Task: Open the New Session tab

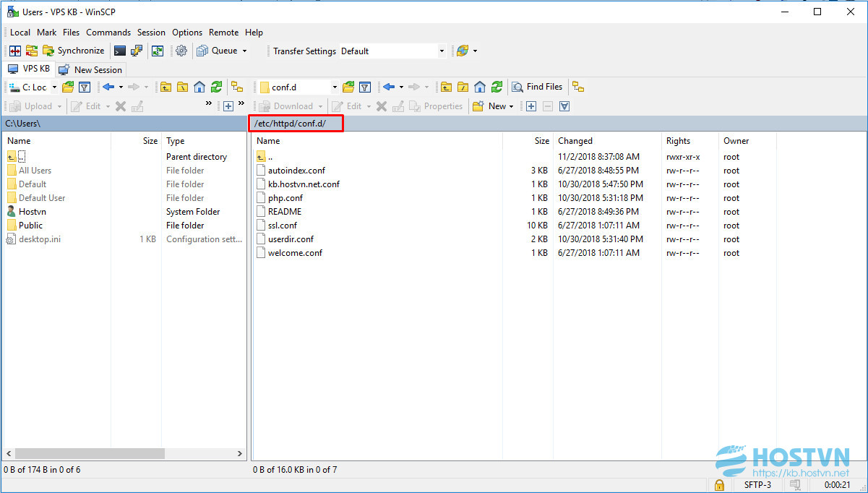Action: (91, 69)
